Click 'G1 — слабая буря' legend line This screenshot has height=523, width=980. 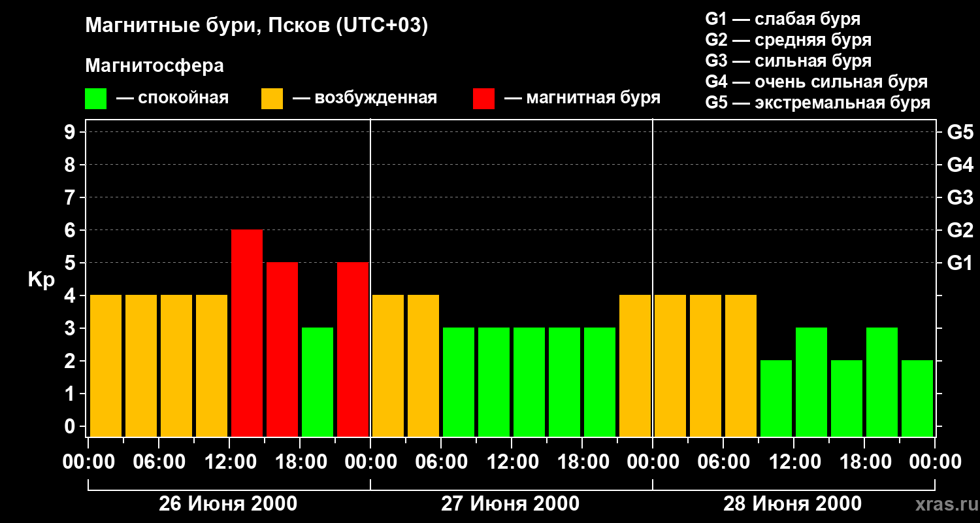(x=783, y=19)
